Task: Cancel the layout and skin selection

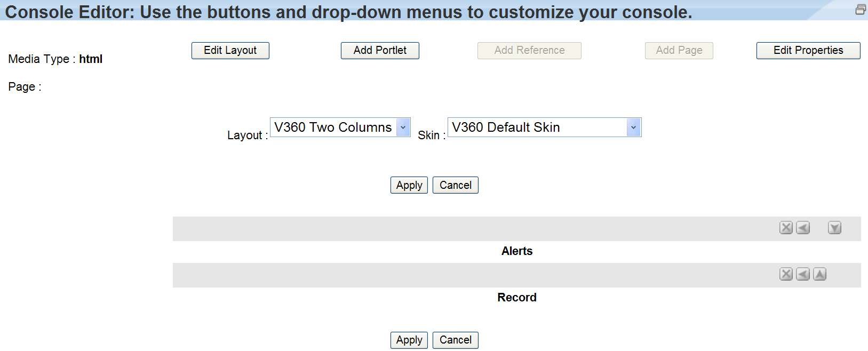Action: [455, 185]
